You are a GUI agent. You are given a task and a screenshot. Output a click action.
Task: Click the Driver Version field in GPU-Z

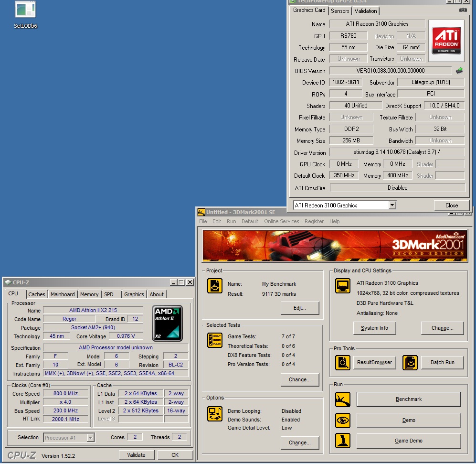tap(397, 151)
